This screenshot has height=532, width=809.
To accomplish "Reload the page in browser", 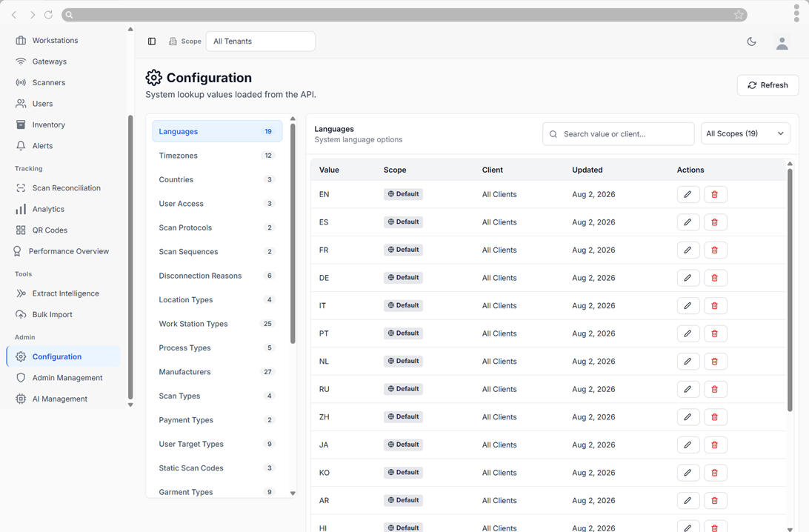I will [48, 15].
